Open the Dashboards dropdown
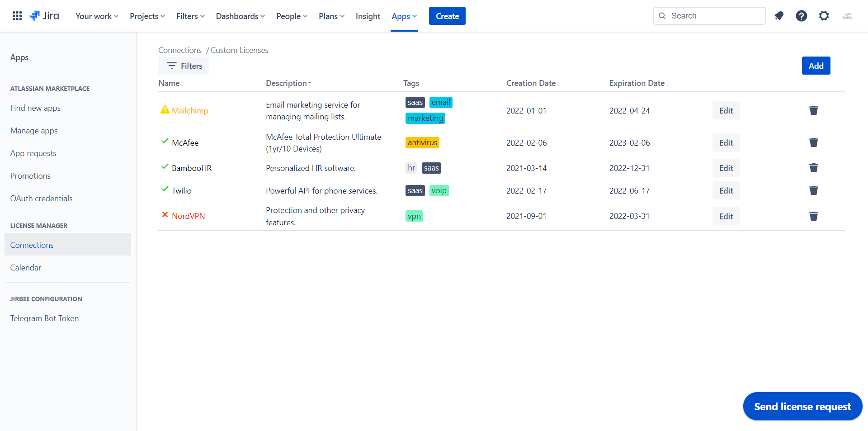 click(x=240, y=16)
